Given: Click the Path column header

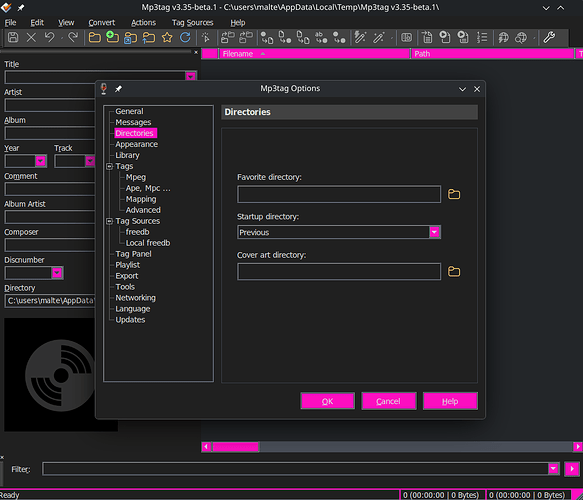Looking at the screenshot, I should click(x=493, y=54).
